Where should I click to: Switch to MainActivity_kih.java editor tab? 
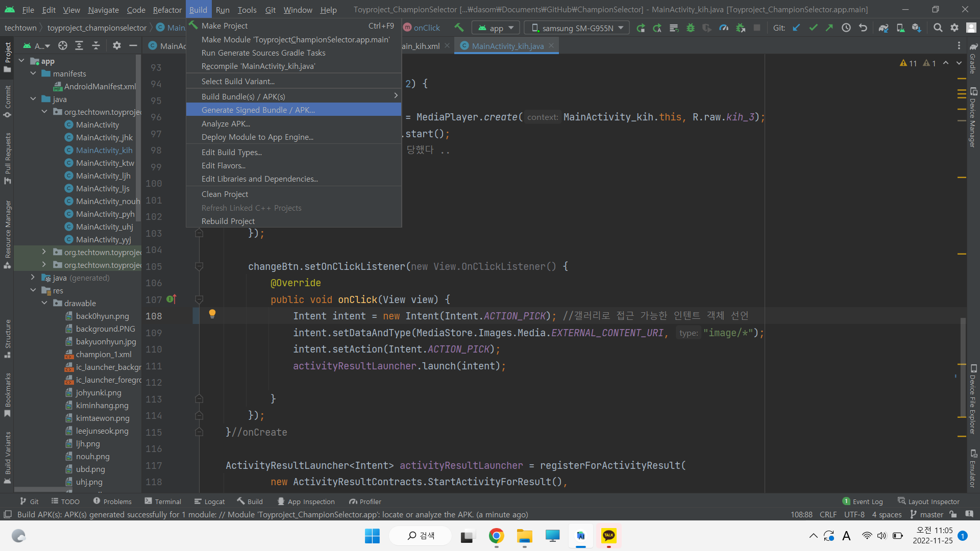coord(507,46)
